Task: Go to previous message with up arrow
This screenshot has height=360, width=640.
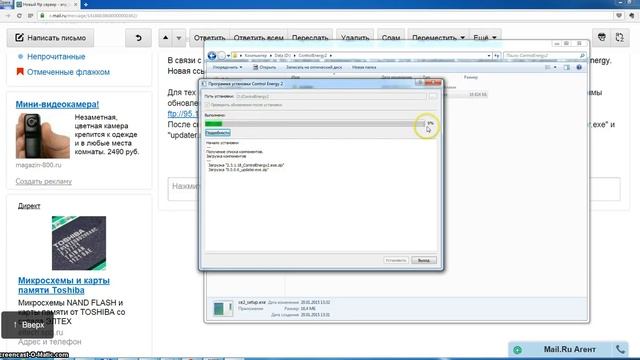Action: click(165, 38)
